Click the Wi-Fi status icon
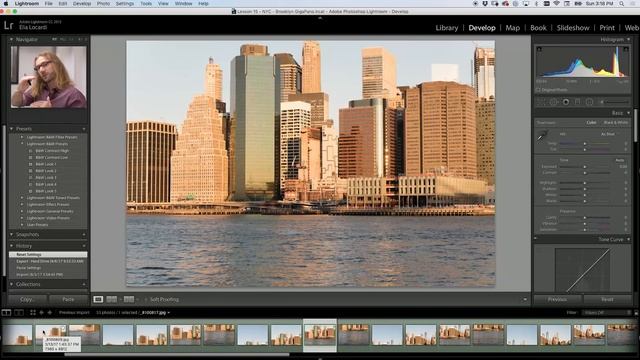Viewport: 640px width, 360px height. click(x=556, y=4)
